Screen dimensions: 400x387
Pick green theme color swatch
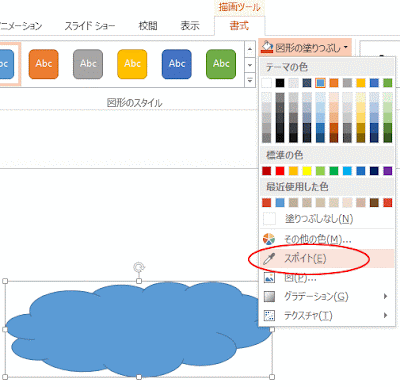click(x=388, y=83)
